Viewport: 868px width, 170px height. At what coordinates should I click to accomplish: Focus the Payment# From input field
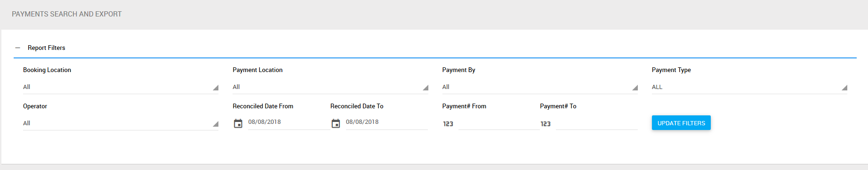tap(499, 123)
